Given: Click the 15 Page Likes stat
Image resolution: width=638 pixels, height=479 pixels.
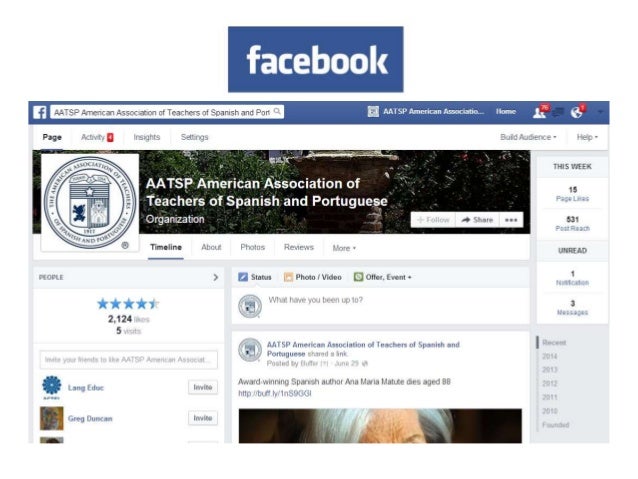Looking at the screenshot, I should [572, 194].
